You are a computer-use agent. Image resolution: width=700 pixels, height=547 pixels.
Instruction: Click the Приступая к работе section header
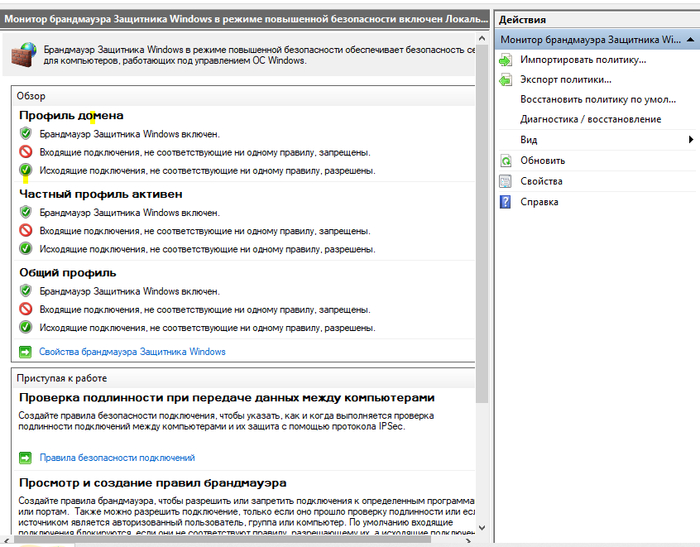pos(62,378)
